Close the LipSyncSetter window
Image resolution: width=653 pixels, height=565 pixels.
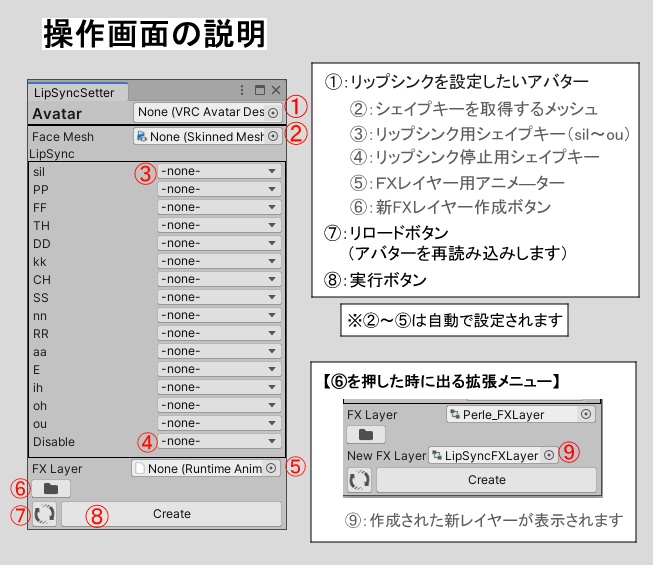(x=276, y=90)
